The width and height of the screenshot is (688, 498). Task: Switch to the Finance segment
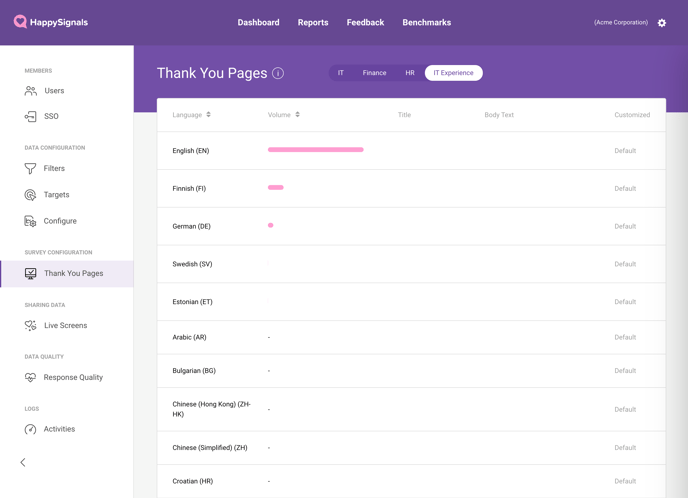(374, 73)
